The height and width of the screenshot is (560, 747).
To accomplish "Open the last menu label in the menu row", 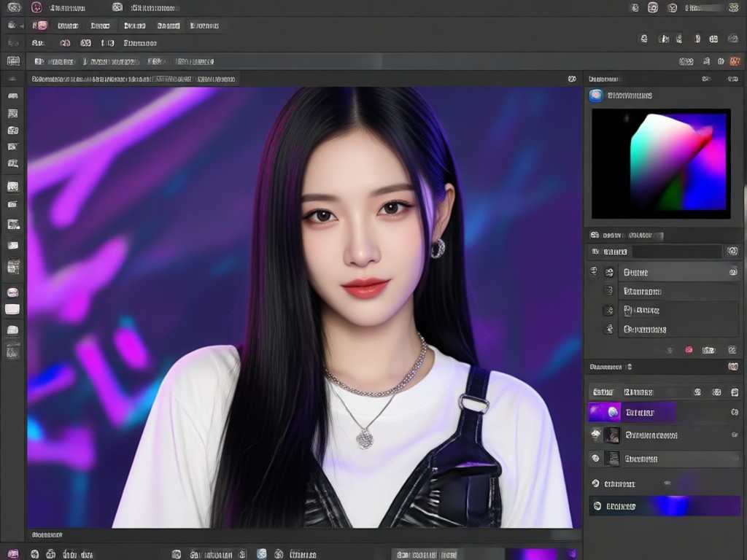I will point(204,26).
